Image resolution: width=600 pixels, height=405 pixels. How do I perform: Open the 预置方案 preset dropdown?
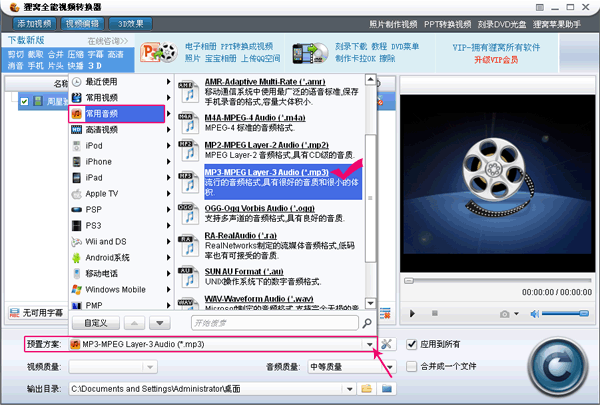point(369,344)
